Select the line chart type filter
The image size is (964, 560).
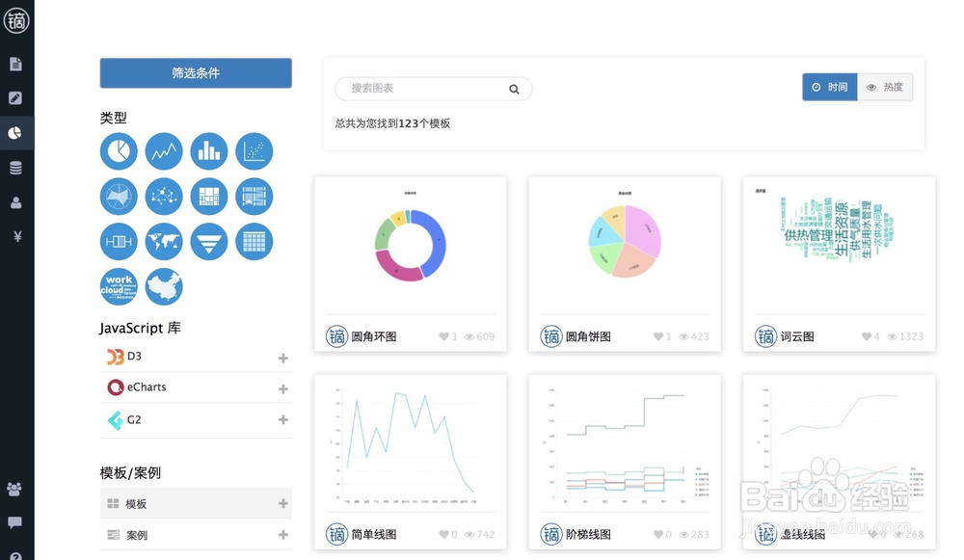[x=163, y=150]
